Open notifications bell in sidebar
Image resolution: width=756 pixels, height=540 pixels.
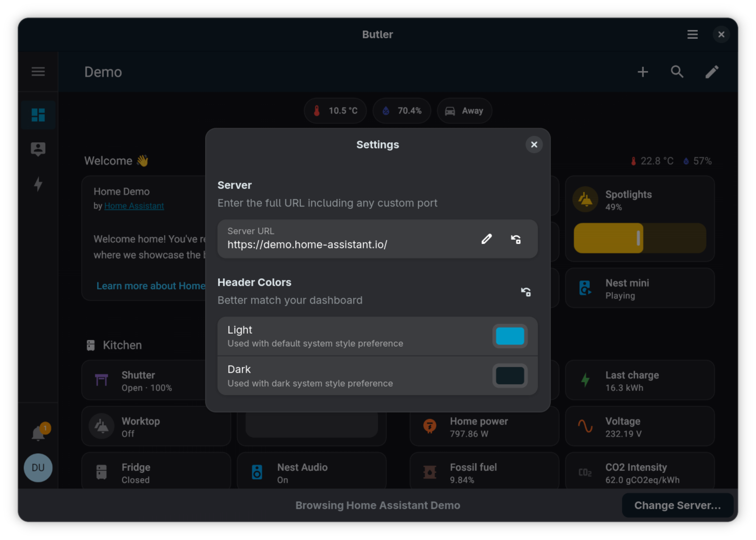38,433
